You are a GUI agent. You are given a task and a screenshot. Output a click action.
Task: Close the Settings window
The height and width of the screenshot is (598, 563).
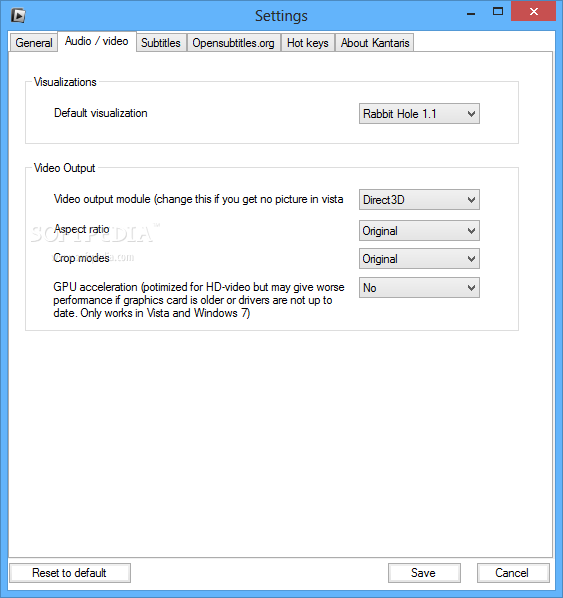pyautogui.click(x=533, y=12)
